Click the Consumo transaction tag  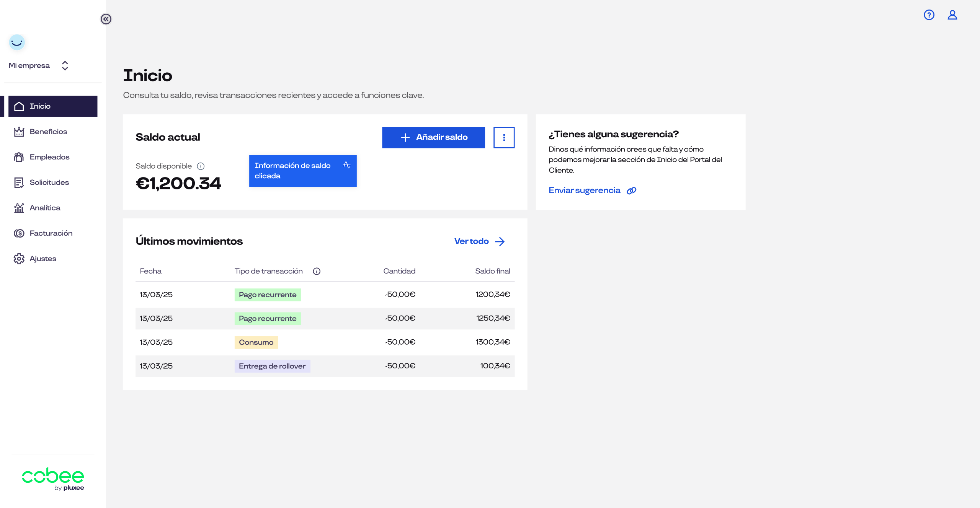256,342
